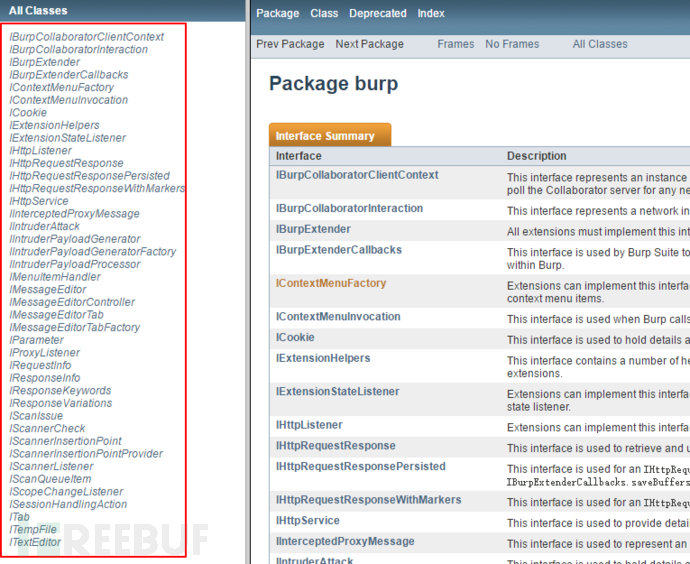Click IExtensionStateListener in All Classes list
This screenshot has width=690, height=564.
[x=67, y=138]
